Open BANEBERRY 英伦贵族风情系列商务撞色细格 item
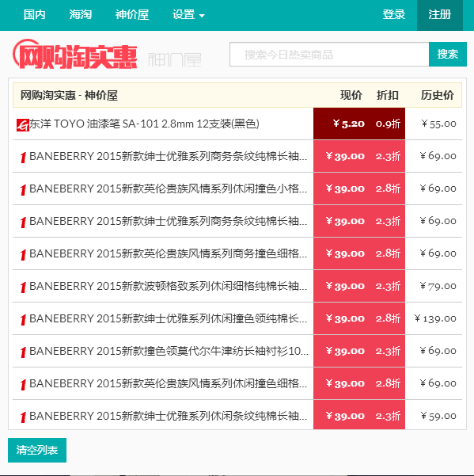The width and height of the screenshot is (474, 476). click(x=169, y=253)
